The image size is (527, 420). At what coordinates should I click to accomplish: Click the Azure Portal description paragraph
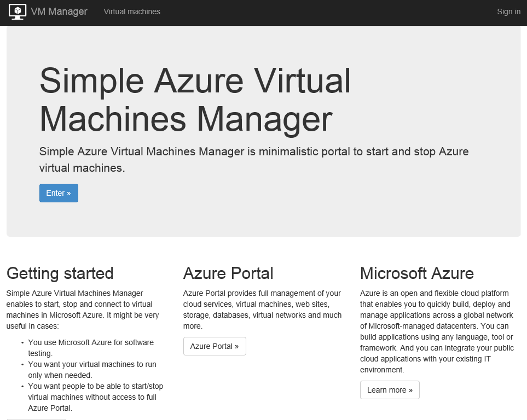[x=262, y=310]
